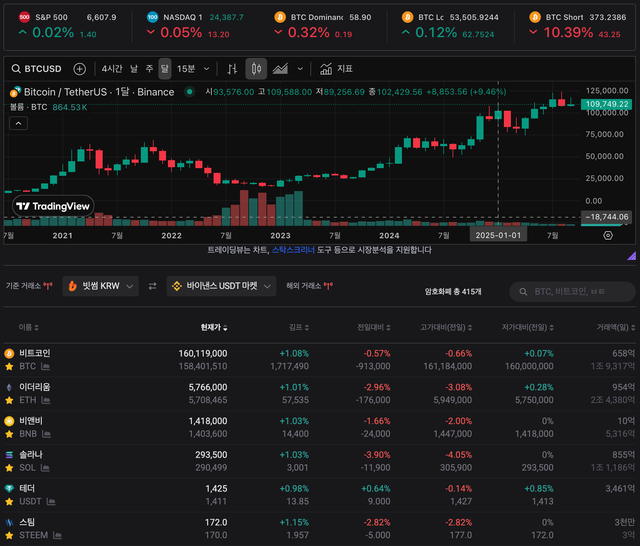Toggle favorite star for 솔라나
The height and width of the screenshot is (546, 640).
(10, 468)
